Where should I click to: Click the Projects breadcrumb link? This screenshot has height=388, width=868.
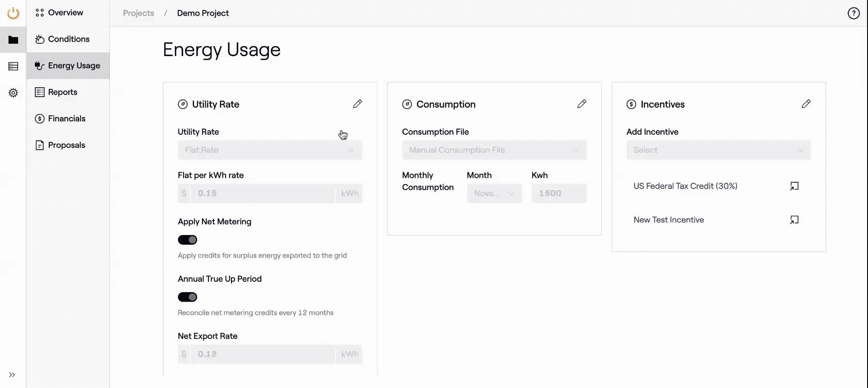pos(138,13)
